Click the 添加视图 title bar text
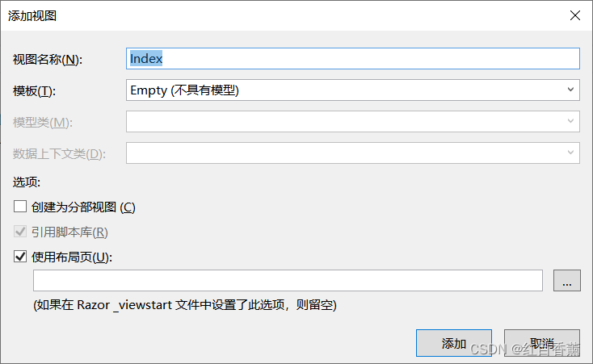This screenshot has height=364, width=593. pyautogui.click(x=32, y=15)
